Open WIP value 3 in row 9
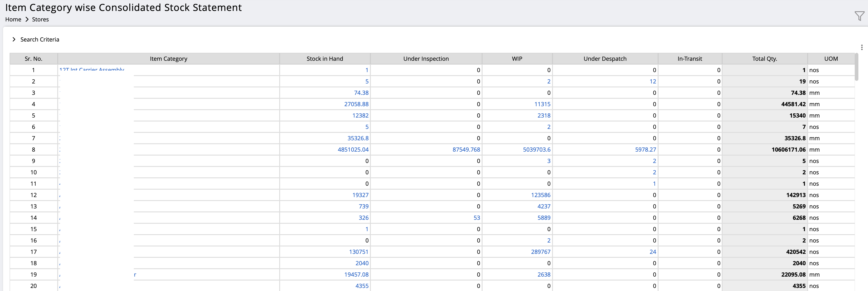The height and width of the screenshot is (291, 868). (x=549, y=161)
